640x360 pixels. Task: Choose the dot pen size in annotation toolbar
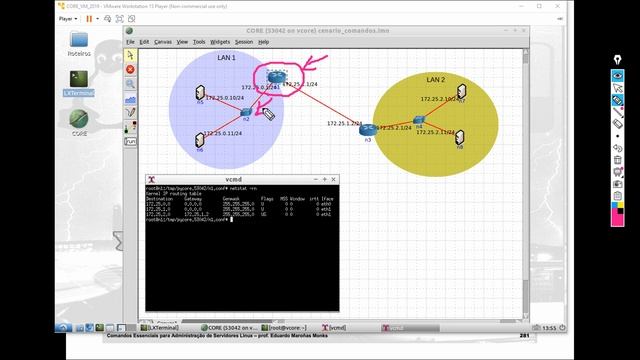tap(618, 136)
